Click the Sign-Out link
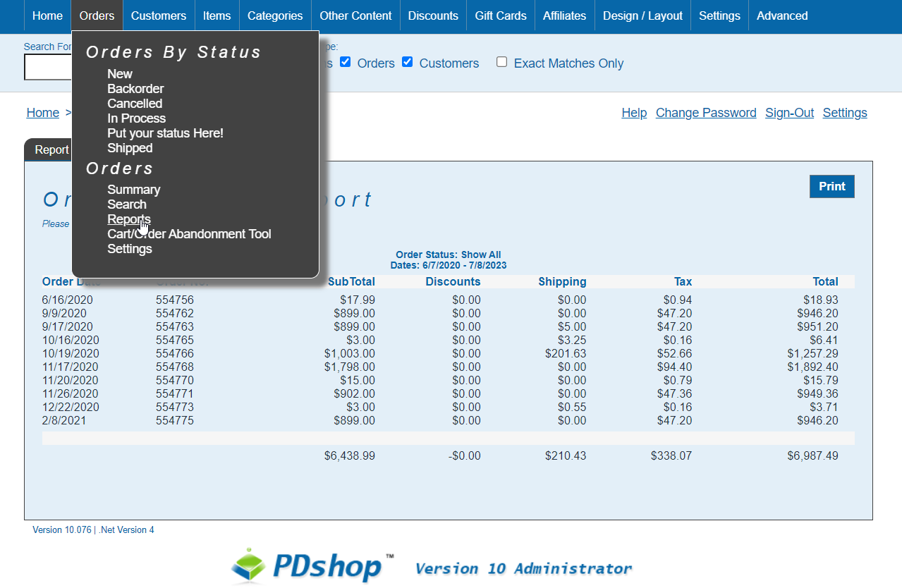The width and height of the screenshot is (902, 588). 789,113
